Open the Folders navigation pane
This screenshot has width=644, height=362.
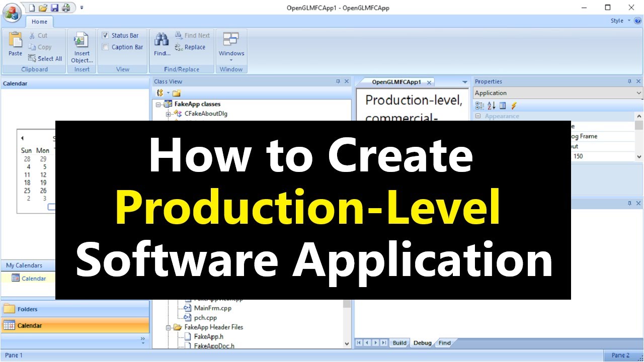pos(75,309)
